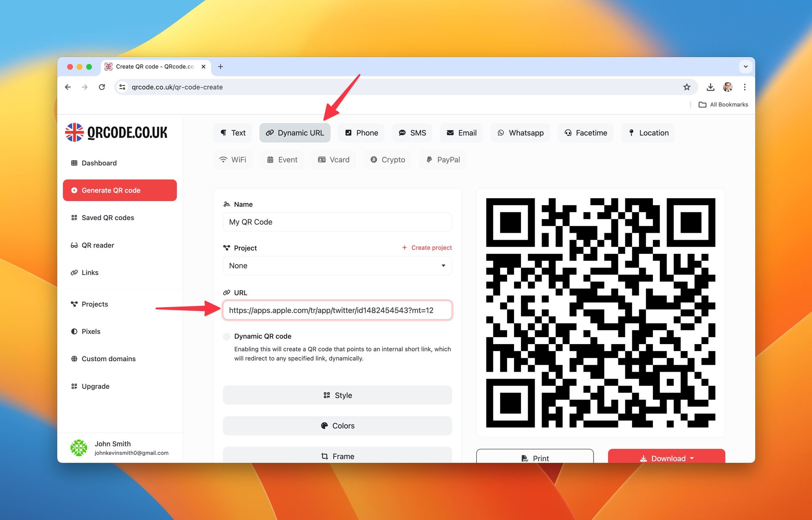Viewport: 812px width, 520px height.
Task: Go to Projects in sidebar
Action: click(120, 304)
